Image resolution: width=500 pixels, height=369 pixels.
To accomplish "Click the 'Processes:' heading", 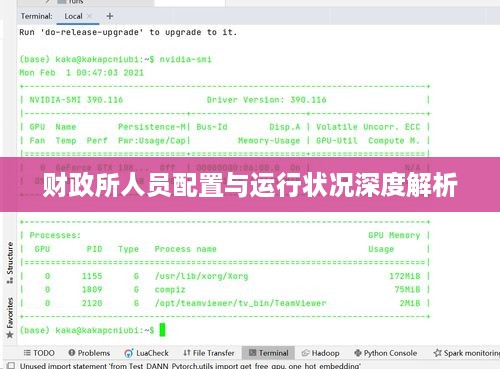I will tap(55, 235).
